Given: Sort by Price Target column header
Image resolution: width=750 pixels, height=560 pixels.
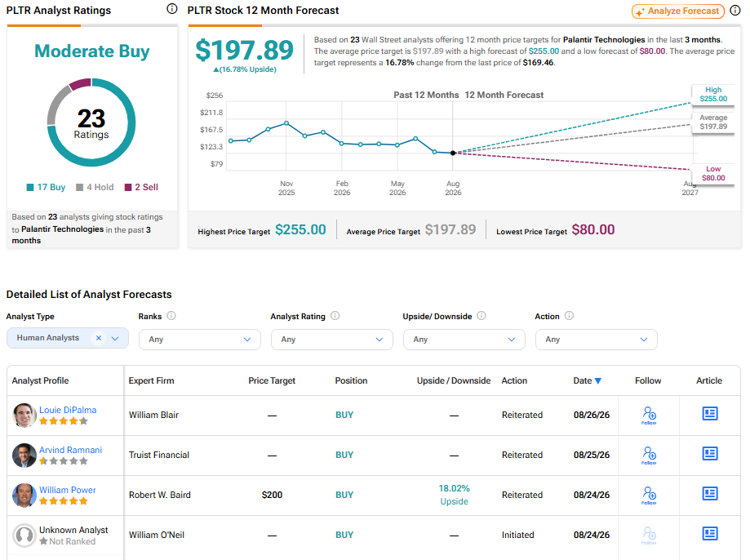Looking at the screenshot, I should click(x=272, y=380).
